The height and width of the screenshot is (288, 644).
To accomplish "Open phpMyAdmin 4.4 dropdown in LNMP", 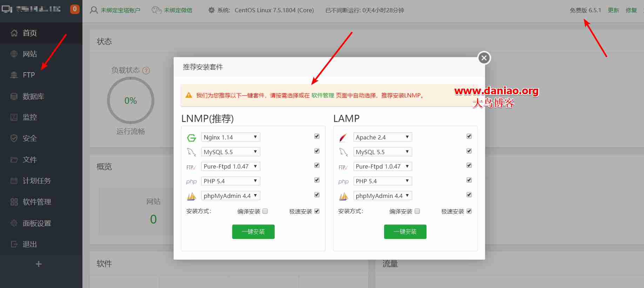I will coord(230,196).
